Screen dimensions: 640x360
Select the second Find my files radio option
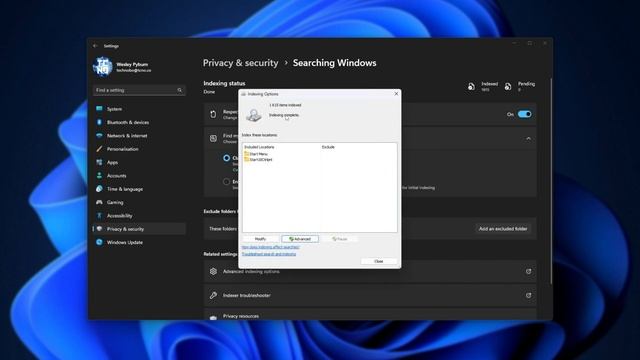pyautogui.click(x=227, y=182)
